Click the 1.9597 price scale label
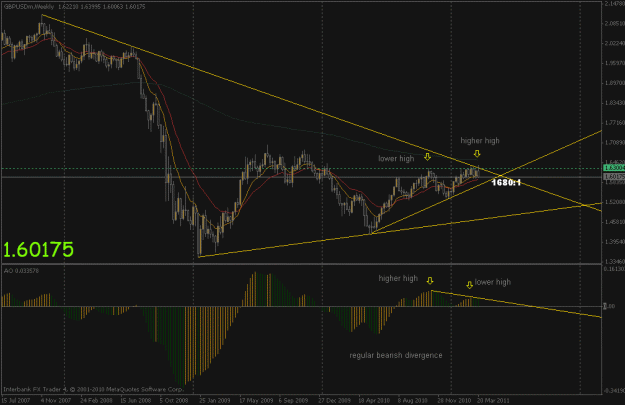 pyautogui.click(x=614, y=63)
